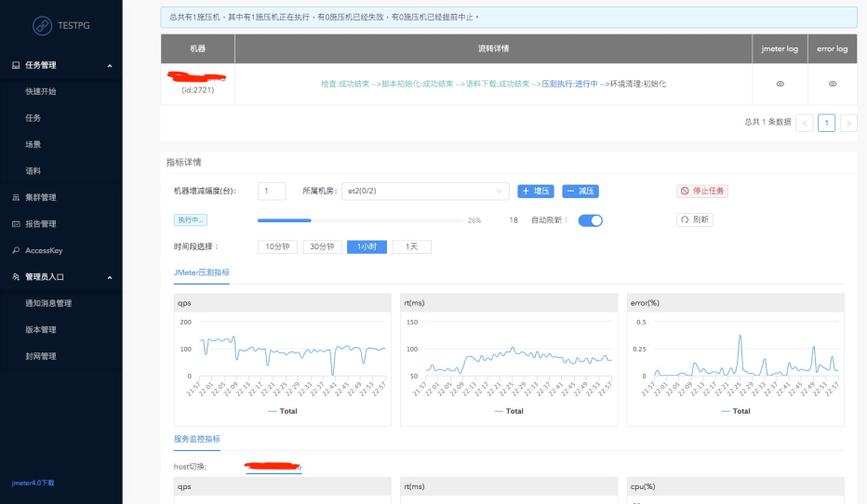The width and height of the screenshot is (867, 504).
Task: Toggle Total legend in error(%) chart
Action: coord(736,411)
